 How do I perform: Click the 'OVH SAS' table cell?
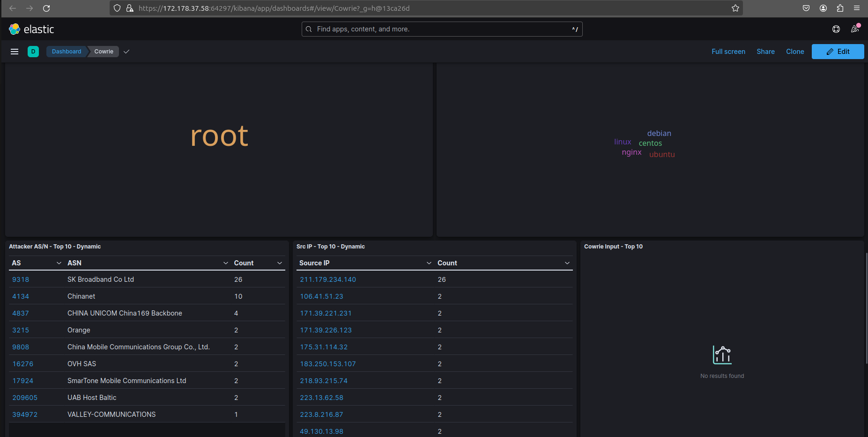[x=82, y=364]
